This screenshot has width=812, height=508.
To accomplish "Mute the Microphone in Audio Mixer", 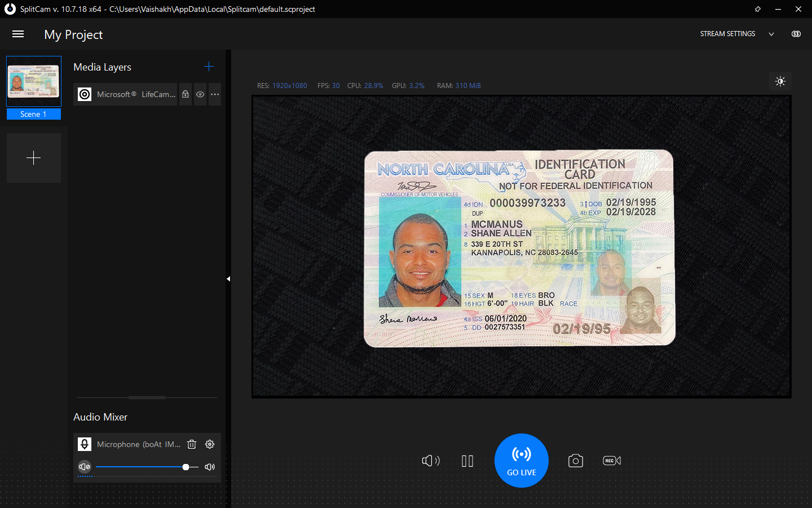I will [x=85, y=467].
